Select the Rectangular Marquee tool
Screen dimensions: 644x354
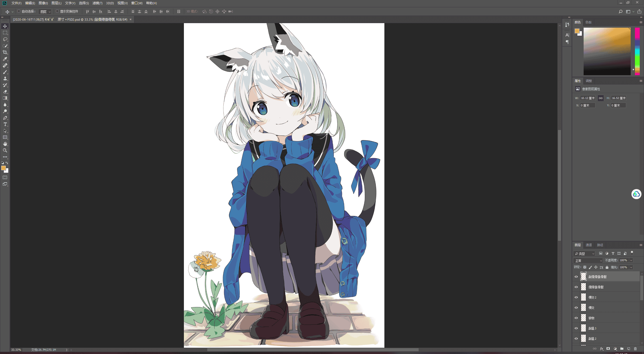point(5,33)
